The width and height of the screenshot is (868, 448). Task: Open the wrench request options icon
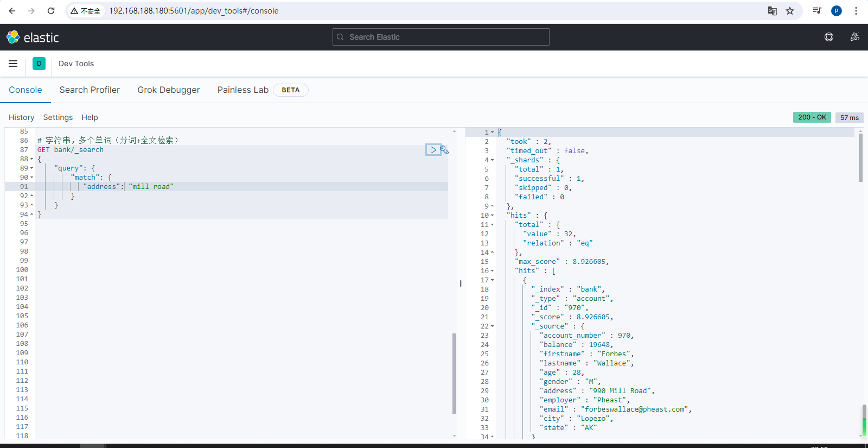point(444,150)
